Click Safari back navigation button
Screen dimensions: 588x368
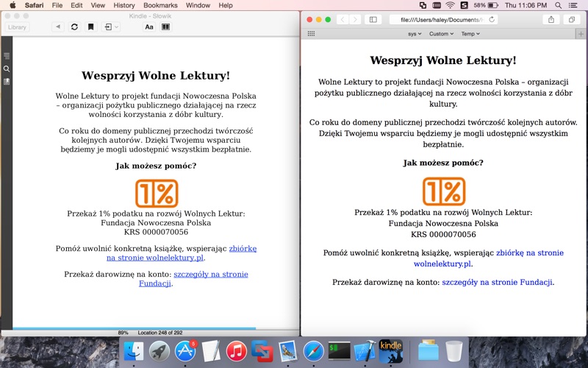tap(343, 20)
